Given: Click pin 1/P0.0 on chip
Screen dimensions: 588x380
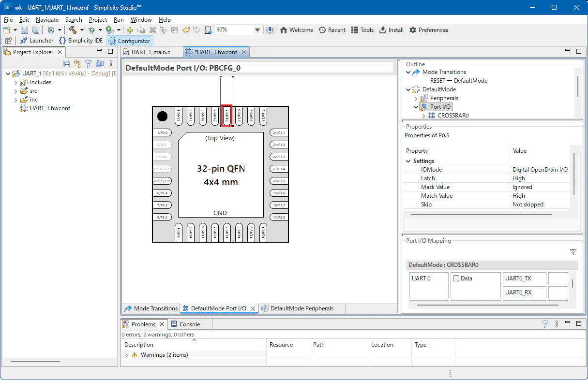Looking at the screenshot, I should tap(162, 132).
